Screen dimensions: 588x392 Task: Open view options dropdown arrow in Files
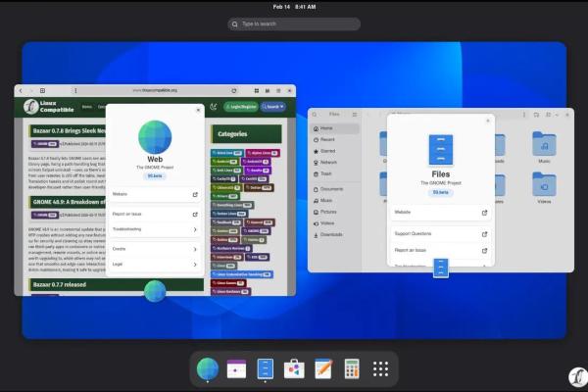[557, 115]
